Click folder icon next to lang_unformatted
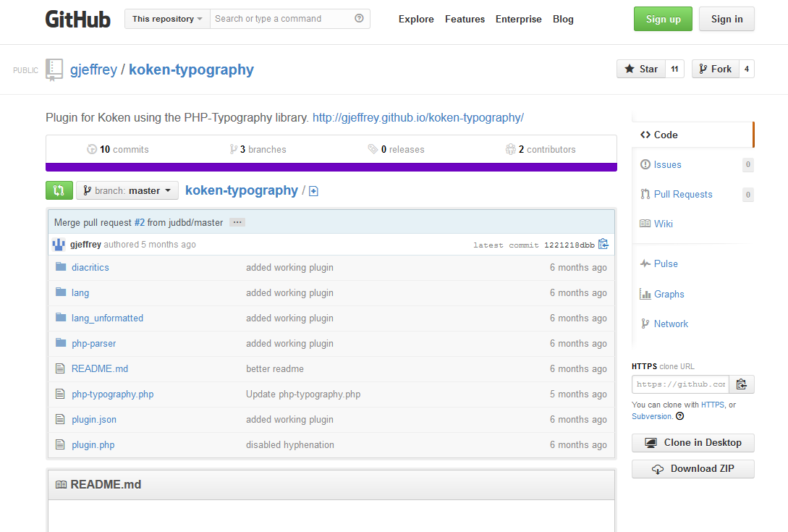 pyautogui.click(x=61, y=317)
